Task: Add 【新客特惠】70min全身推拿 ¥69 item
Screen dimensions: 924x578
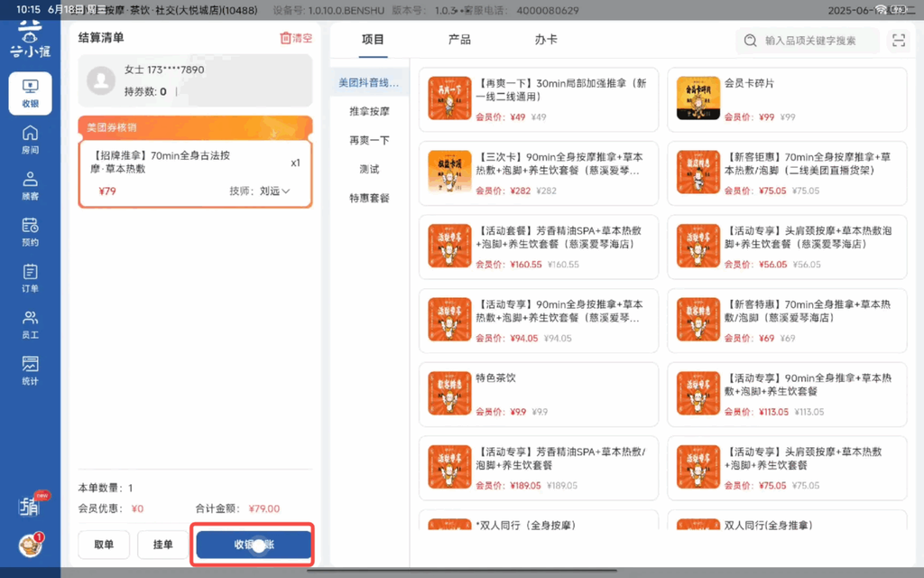Action: (787, 321)
